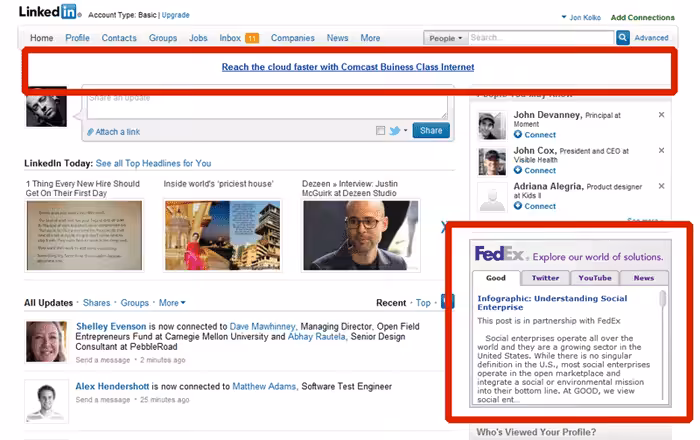This screenshot has height=440, width=700.
Task: Click the Share button
Action: [431, 130]
